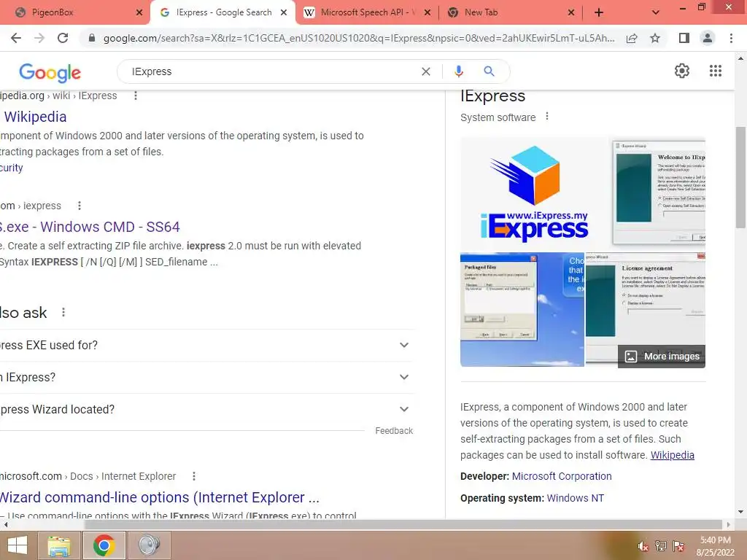Screen dimensions: 747x560
Task: Open the taskbar clock and date
Action: (715, 546)
